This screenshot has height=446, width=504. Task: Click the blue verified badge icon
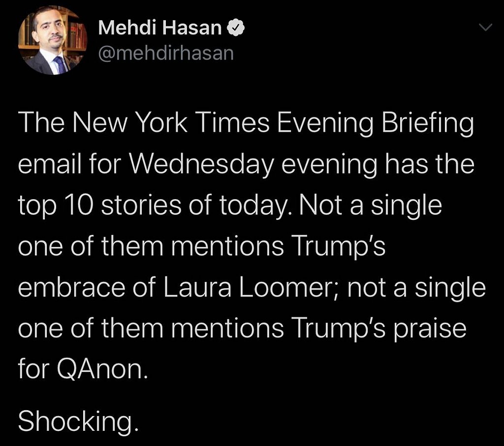235,29
